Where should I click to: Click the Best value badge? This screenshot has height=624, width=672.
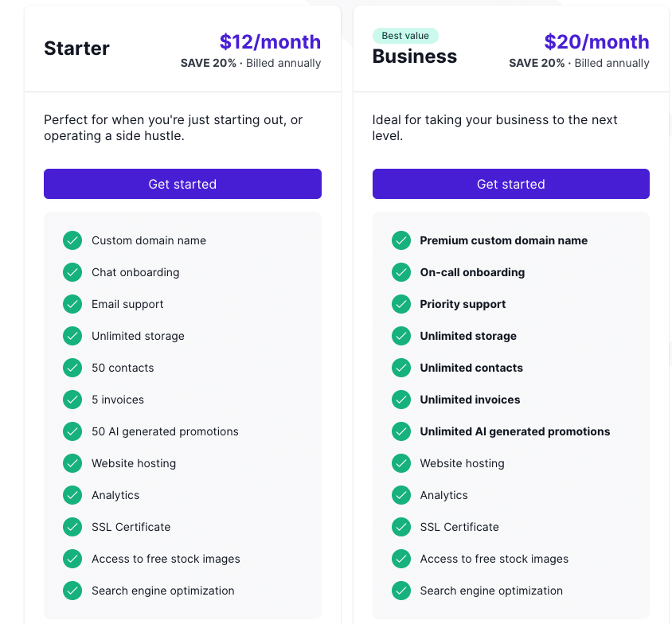pyautogui.click(x=405, y=36)
